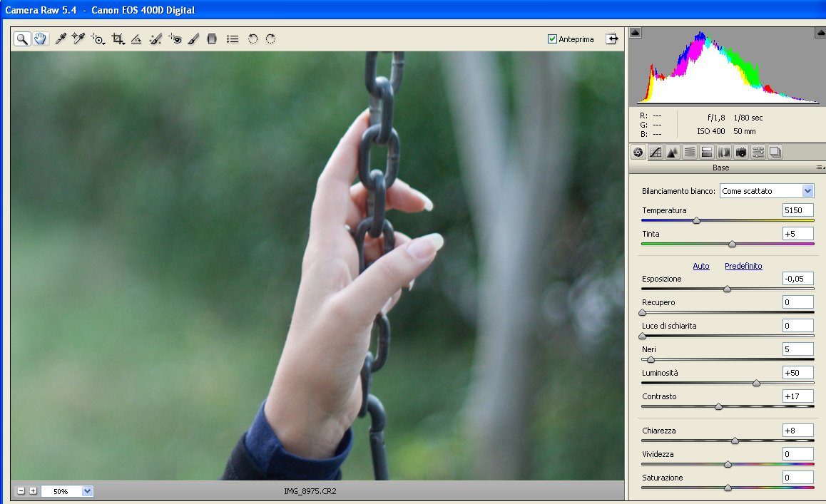The height and width of the screenshot is (504, 826).
Task: Toggle highlight clipping warning in histogram
Action: (x=820, y=32)
